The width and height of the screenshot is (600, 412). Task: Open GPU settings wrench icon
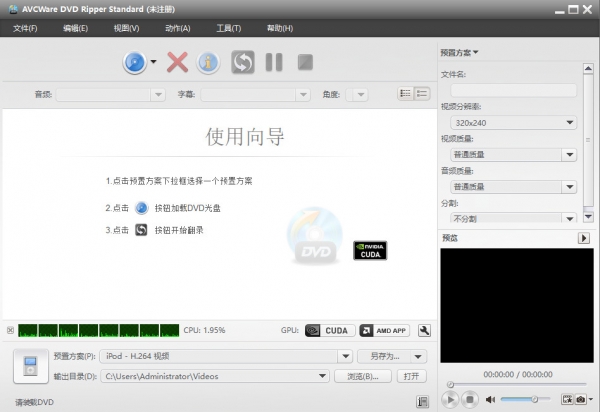pyautogui.click(x=424, y=331)
